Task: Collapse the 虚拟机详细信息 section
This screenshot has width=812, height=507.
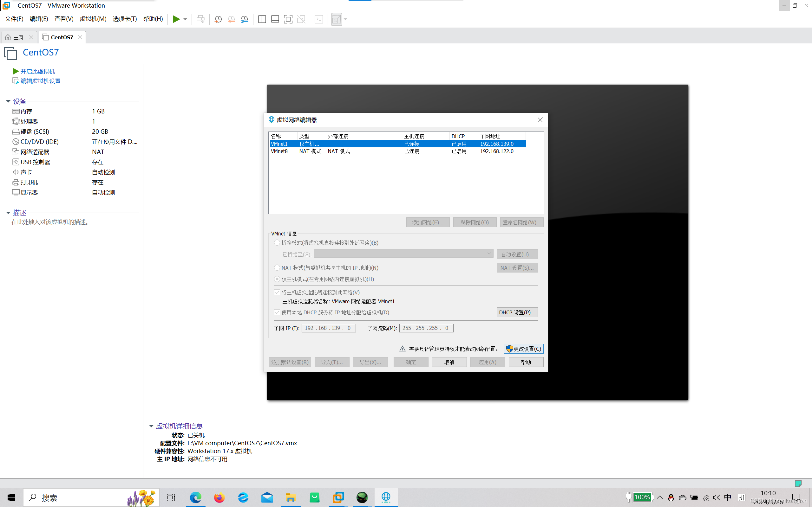Action: tap(151, 426)
